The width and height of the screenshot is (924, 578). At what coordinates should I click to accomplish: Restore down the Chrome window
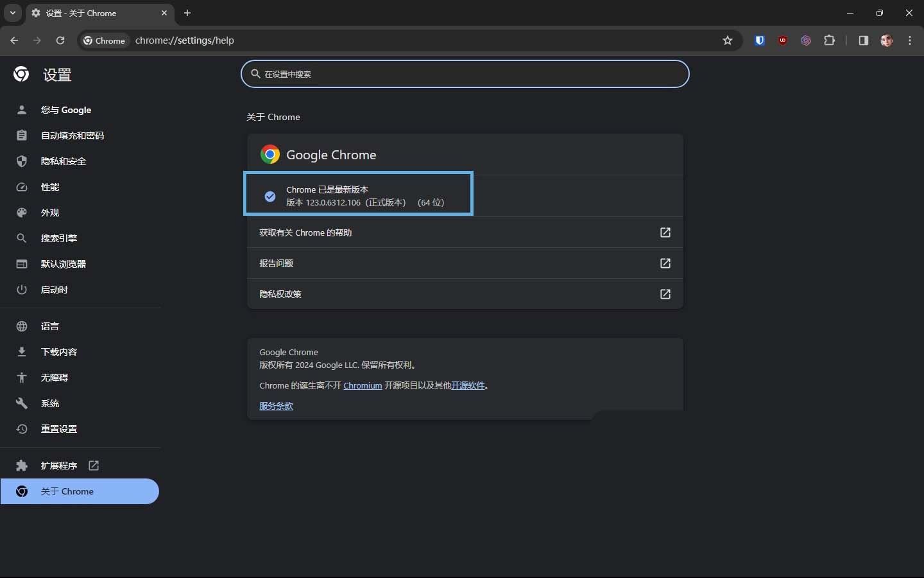click(880, 13)
